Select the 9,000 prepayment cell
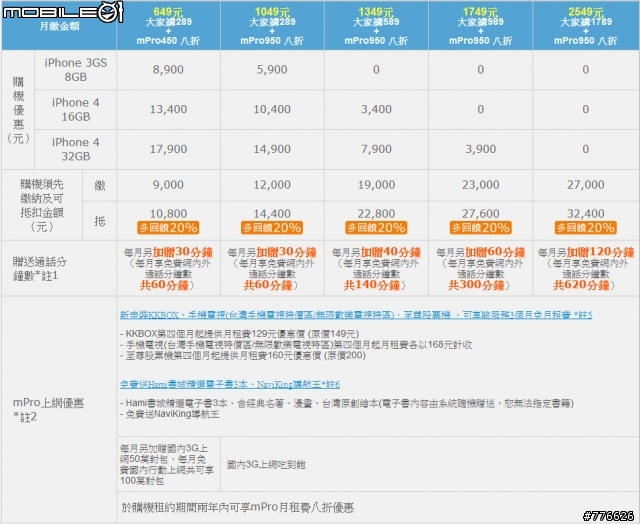 168,185
